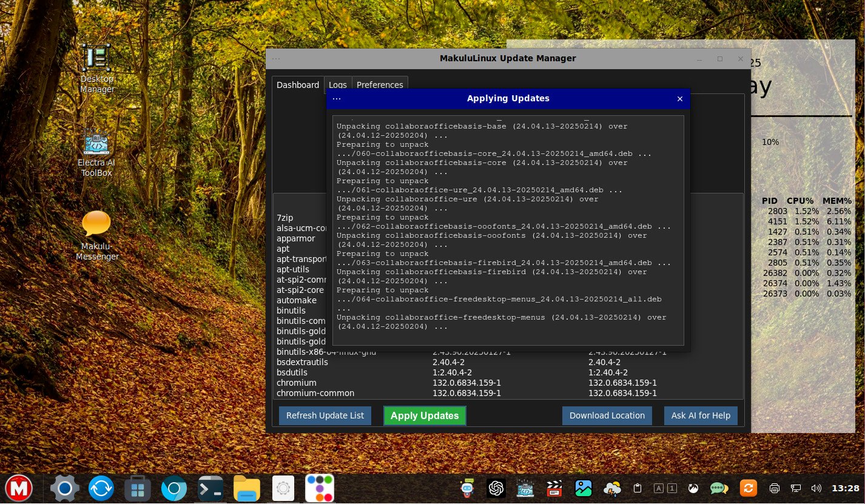Screen dimensions: 865x504
Task: Click the PID column header in monitor
Action: [x=769, y=201]
